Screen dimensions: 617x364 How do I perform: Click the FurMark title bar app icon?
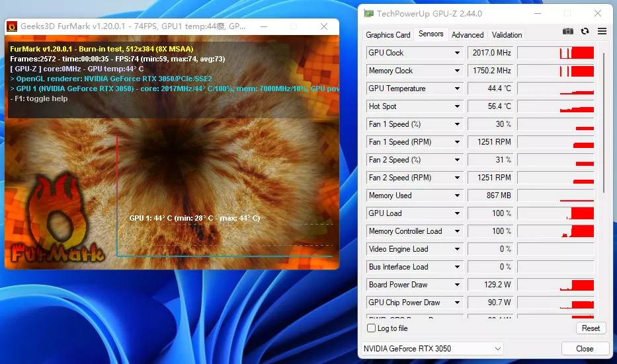(x=12, y=26)
